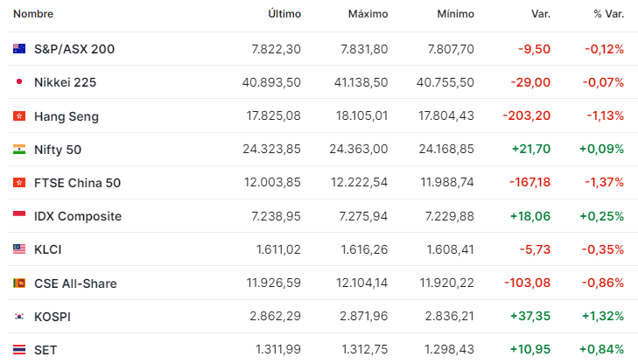Screen dimensions: 638x364
Task: Click the South Korea flag next to KOSPI
Action: tap(19, 317)
